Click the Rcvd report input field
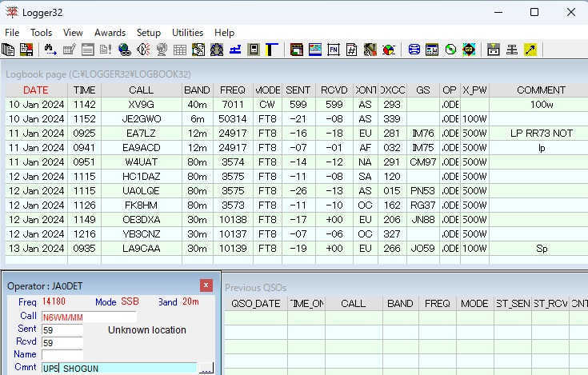Viewport: 588px width, 375px height. pos(62,343)
